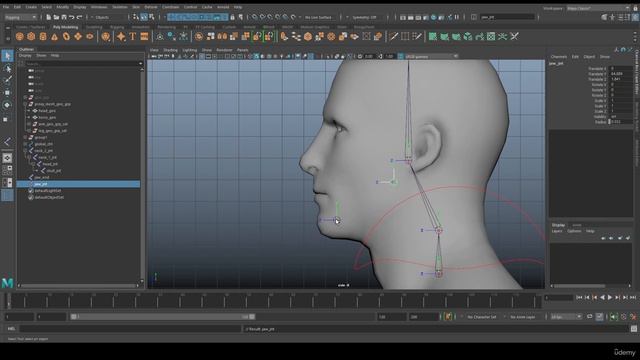
Task: Click the Save Scene icon
Action: point(64,17)
